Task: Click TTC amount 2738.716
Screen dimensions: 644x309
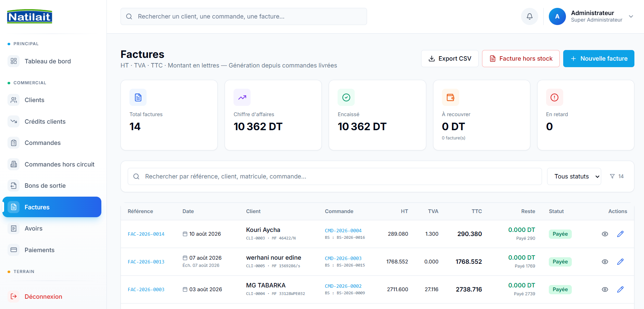Action: coord(469,289)
